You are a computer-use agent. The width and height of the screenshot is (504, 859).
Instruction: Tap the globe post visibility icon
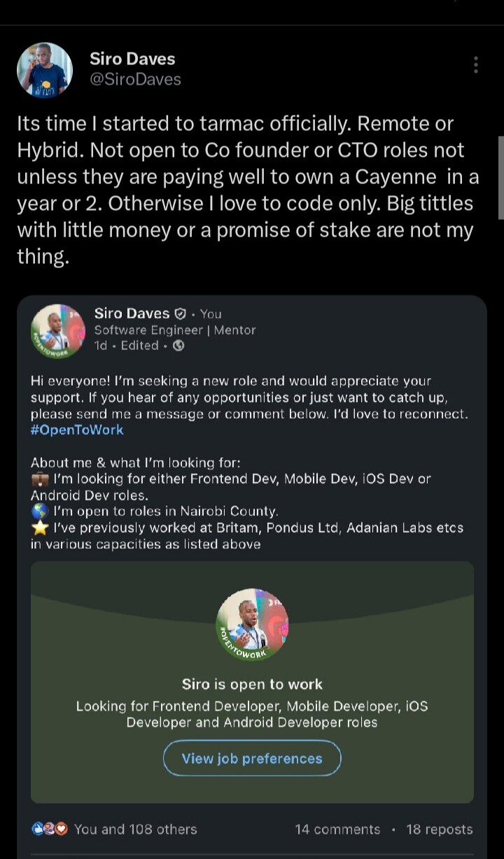[x=178, y=345]
